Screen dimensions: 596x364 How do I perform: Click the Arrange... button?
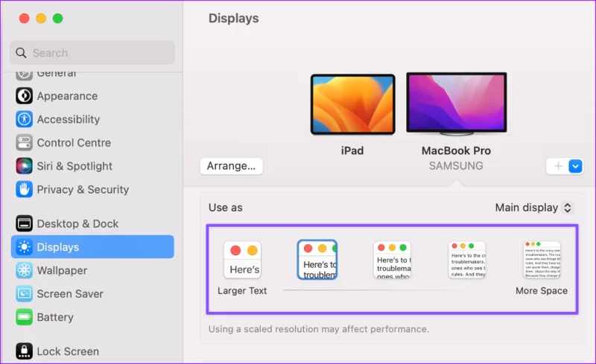(231, 166)
